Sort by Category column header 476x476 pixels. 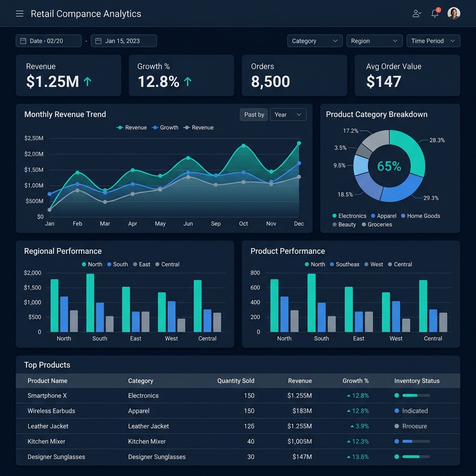[140, 381]
